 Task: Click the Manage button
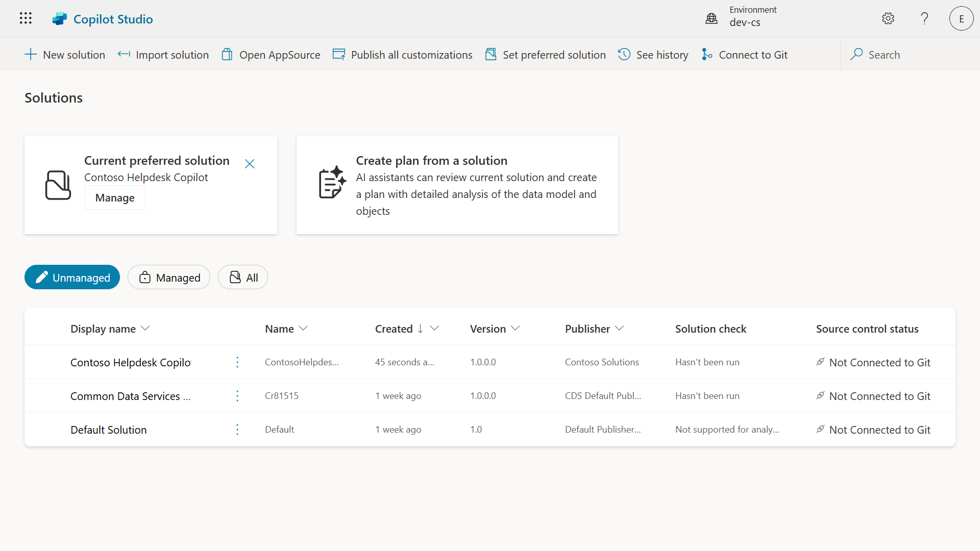115,198
